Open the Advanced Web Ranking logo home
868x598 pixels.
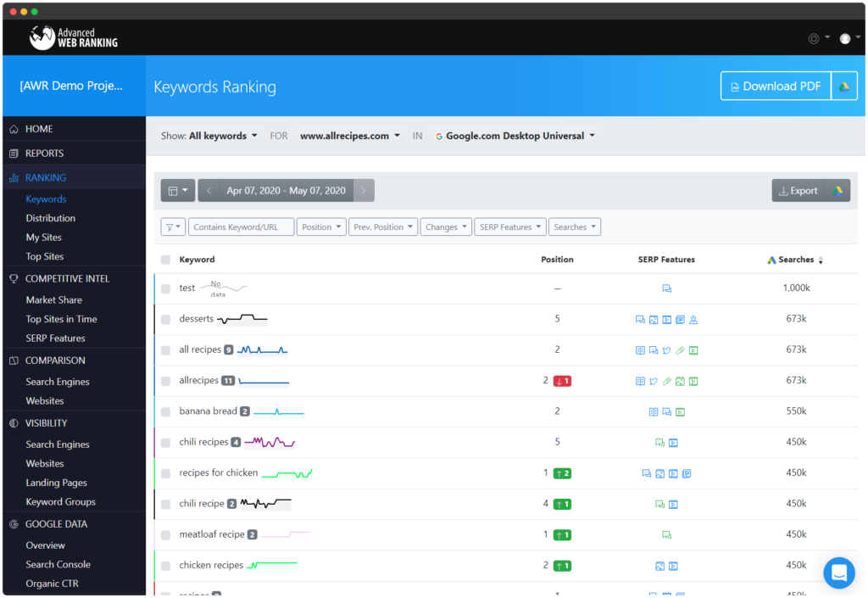click(x=74, y=37)
